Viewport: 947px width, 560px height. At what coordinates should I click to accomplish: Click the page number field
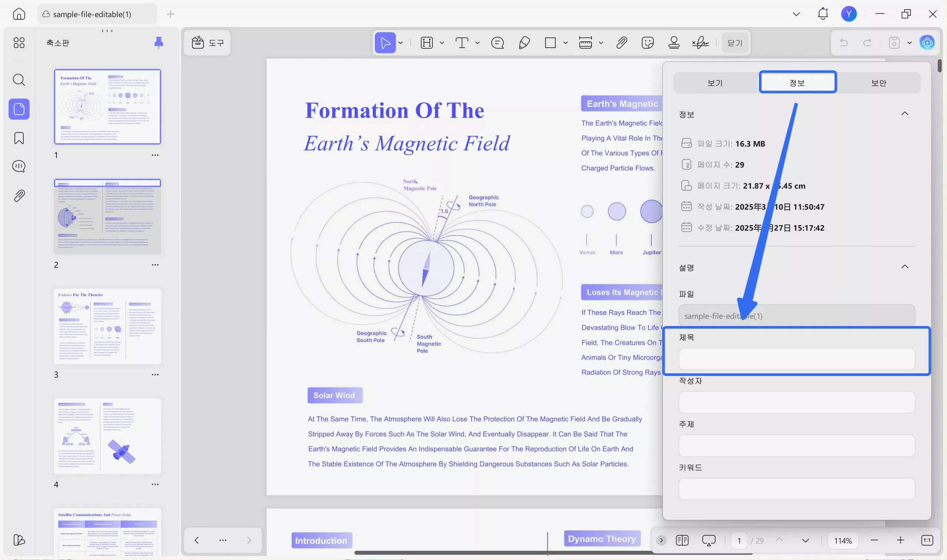point(739,540)
